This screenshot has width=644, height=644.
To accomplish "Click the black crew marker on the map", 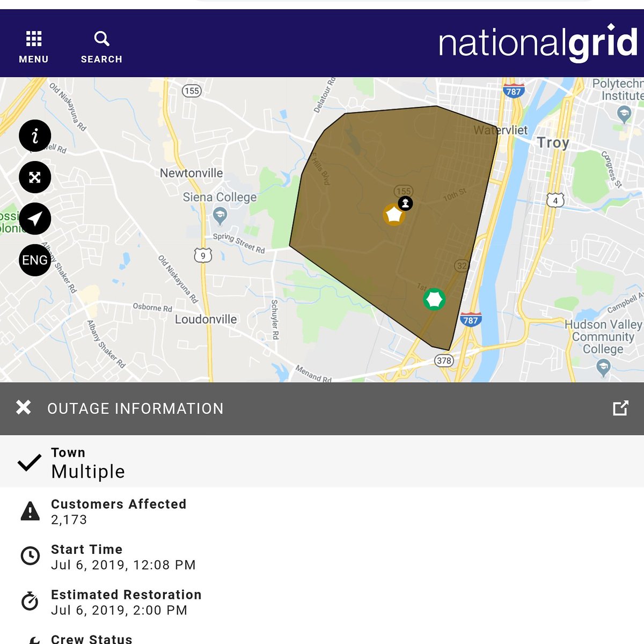I will click(405, 203).
